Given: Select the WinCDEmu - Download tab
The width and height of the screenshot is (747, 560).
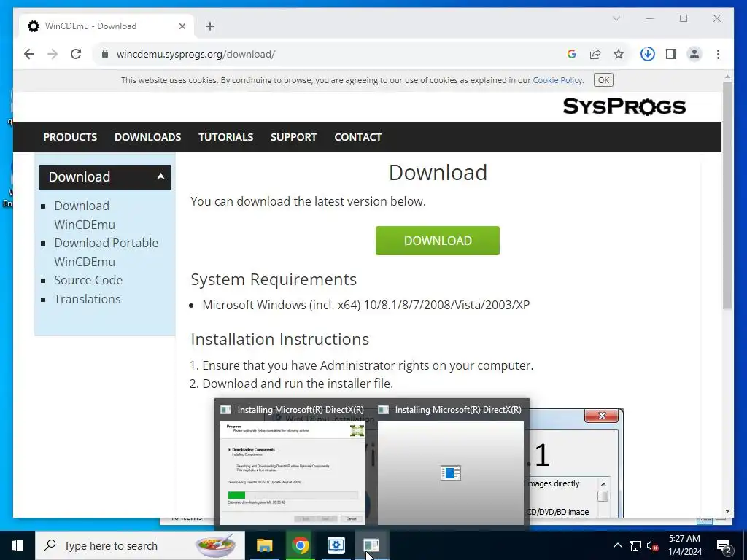Looking at the screenshot, I should coord(107,26).
